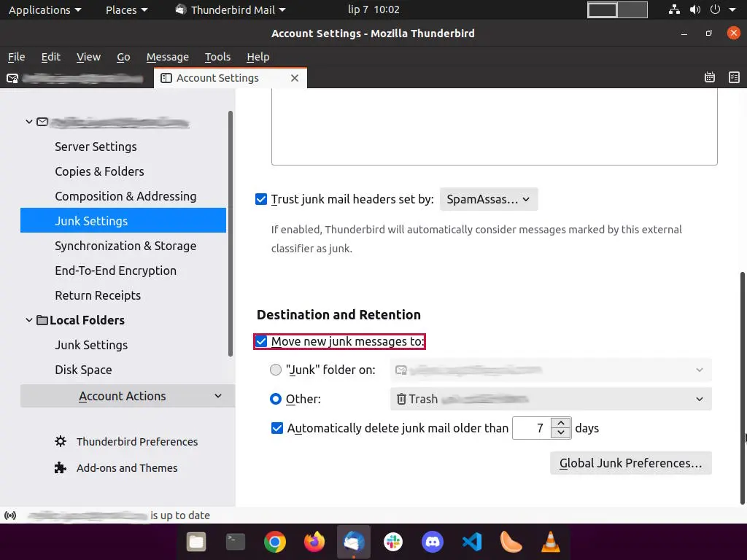Open VLC media player from the dock

551,542
